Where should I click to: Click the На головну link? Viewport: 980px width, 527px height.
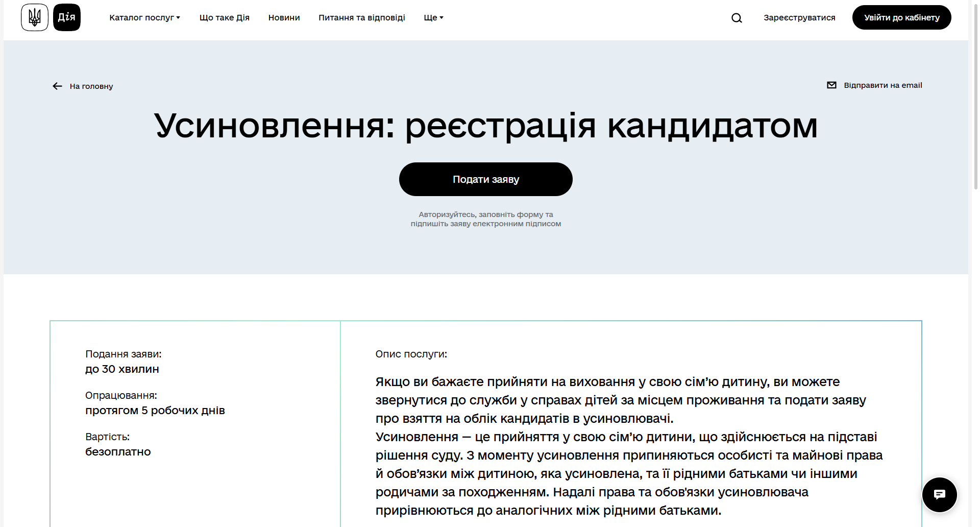pos(91,86)
